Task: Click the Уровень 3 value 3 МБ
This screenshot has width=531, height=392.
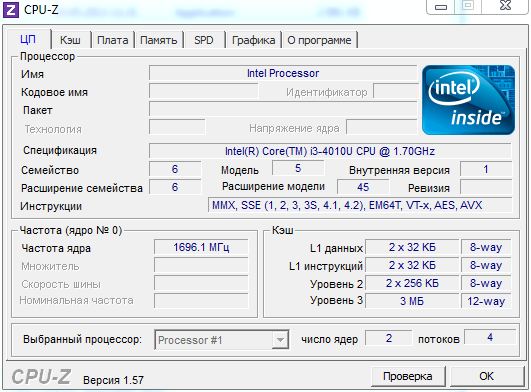Action: pyautogui.click(x=412, y=301)
